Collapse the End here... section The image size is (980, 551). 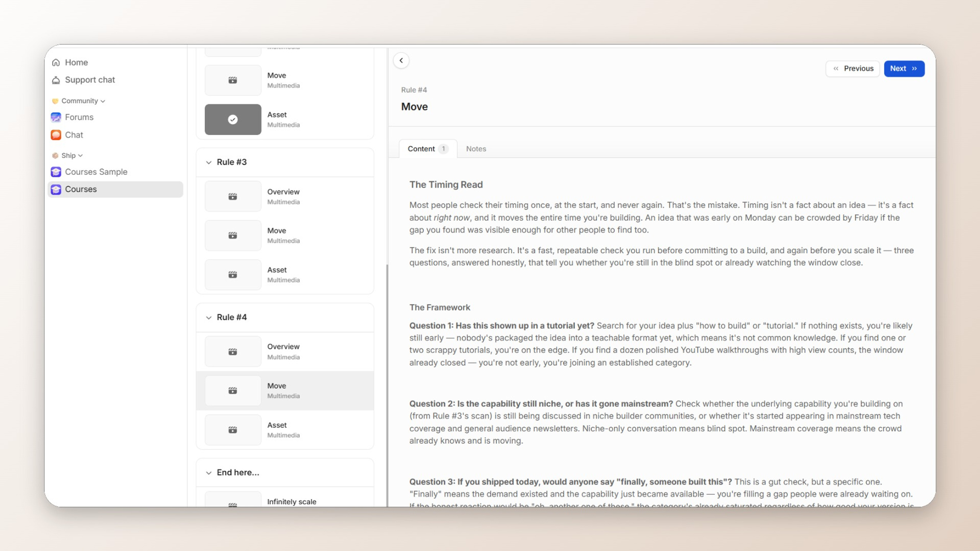(209, 473)
